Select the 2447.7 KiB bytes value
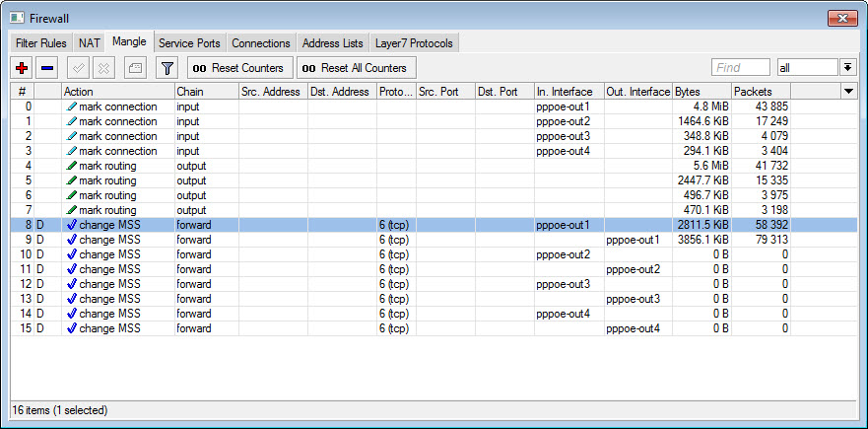Screen dimensions: 868x429 coord(703,180)
